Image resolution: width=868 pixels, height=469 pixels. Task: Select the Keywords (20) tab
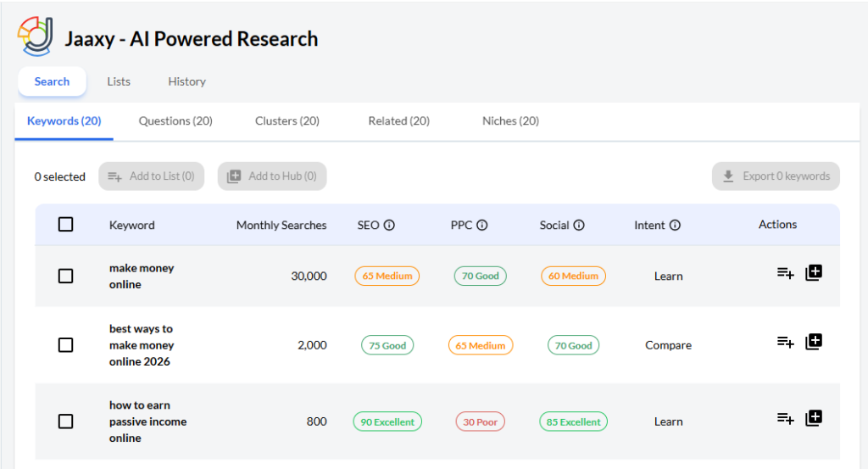coord(64,120)
